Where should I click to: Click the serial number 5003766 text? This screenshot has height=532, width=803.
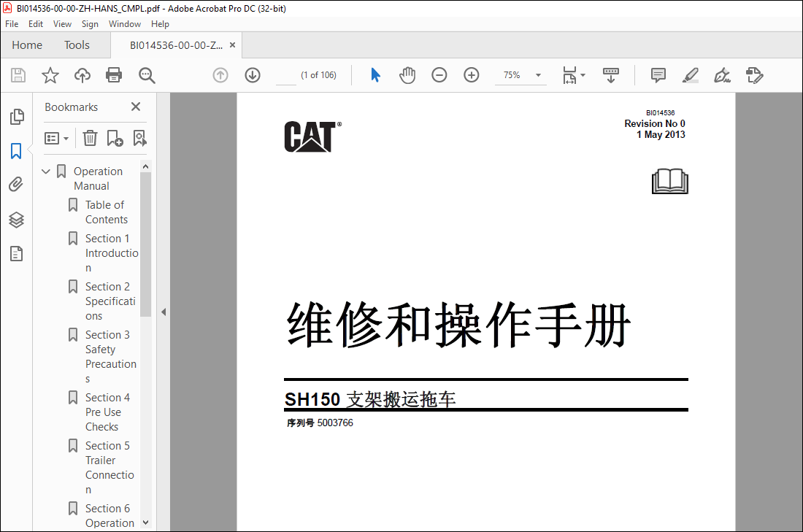(335, 423)
